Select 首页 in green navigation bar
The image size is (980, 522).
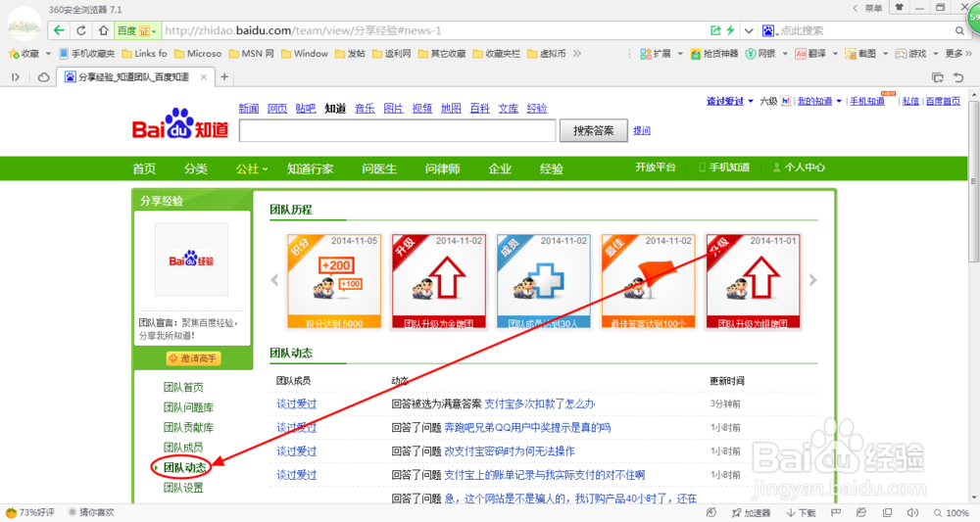coord(144,168)
